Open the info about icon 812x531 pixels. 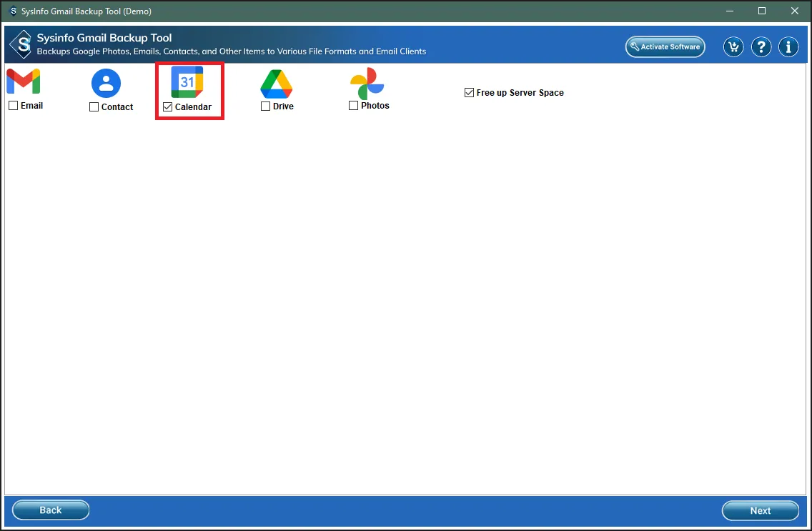(x=788, y=47)
